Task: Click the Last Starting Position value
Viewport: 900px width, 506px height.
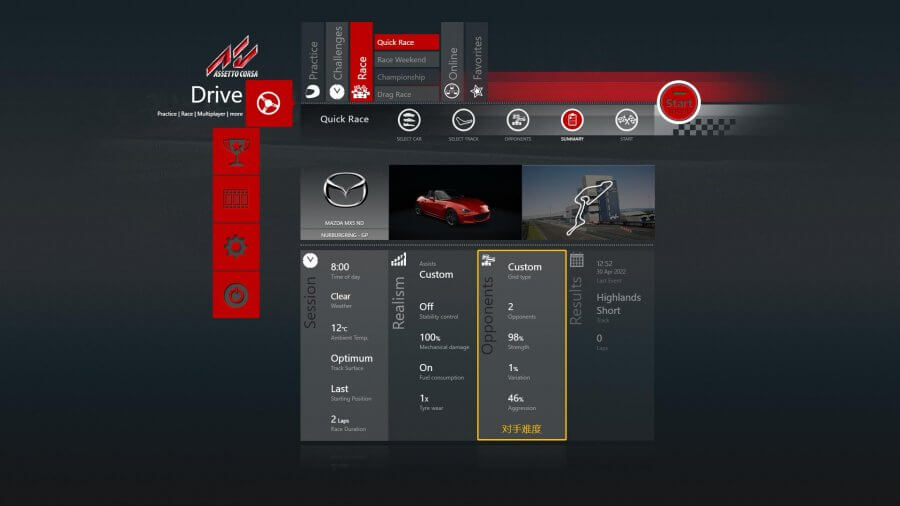Action: [x=339, y=389]
